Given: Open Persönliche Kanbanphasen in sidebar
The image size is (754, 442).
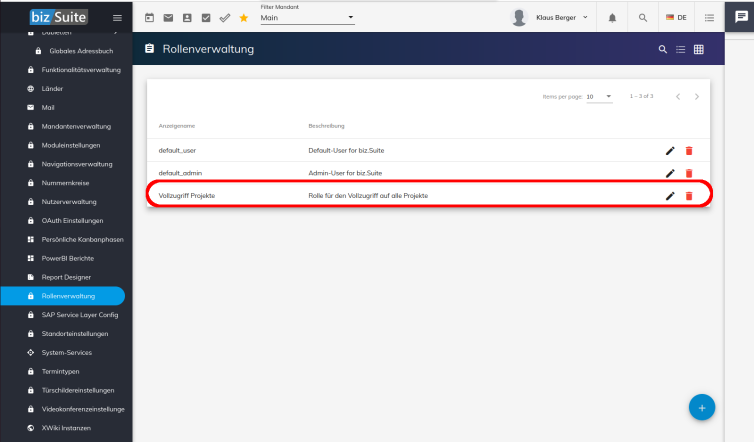Looking at the screenshot, I should [83, 240].
